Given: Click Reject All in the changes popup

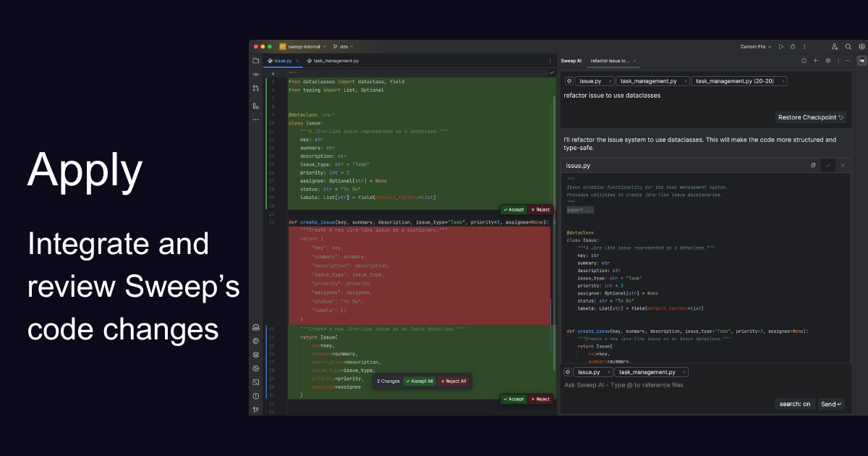Looking at the screenshot, I should pyautogui.click(x=454, y=381).
